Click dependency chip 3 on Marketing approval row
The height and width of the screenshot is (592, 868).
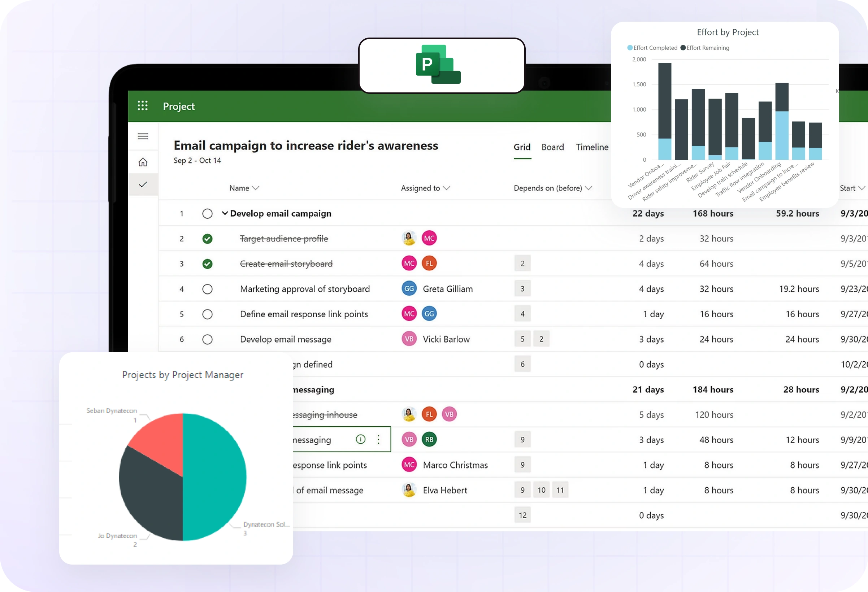point(522,289)
